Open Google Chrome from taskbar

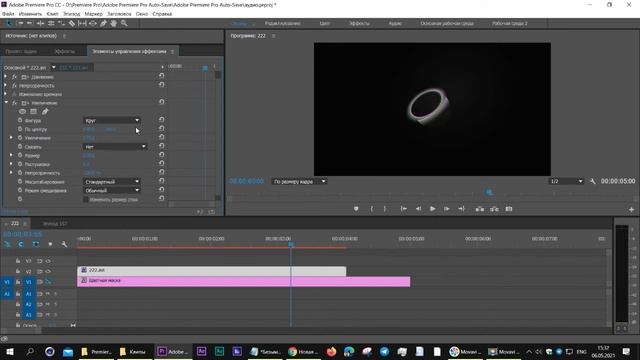(302, 351)
